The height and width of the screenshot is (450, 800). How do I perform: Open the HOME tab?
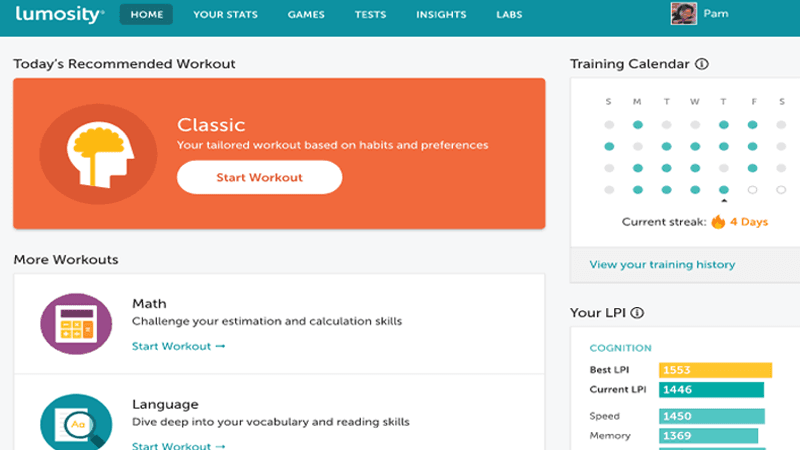(x=146, y=14)
